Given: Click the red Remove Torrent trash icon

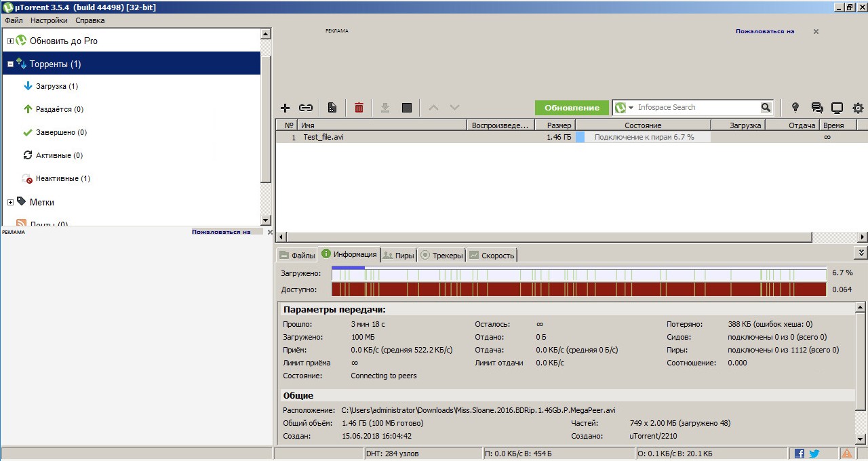Looking at the screenshot, I should (359, 108).
